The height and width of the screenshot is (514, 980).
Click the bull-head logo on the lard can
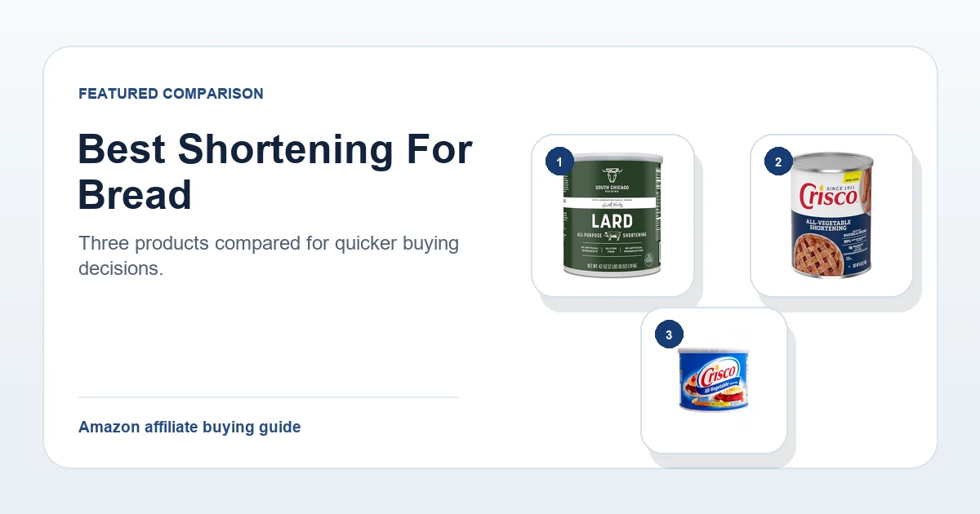[x=612, y=174]
